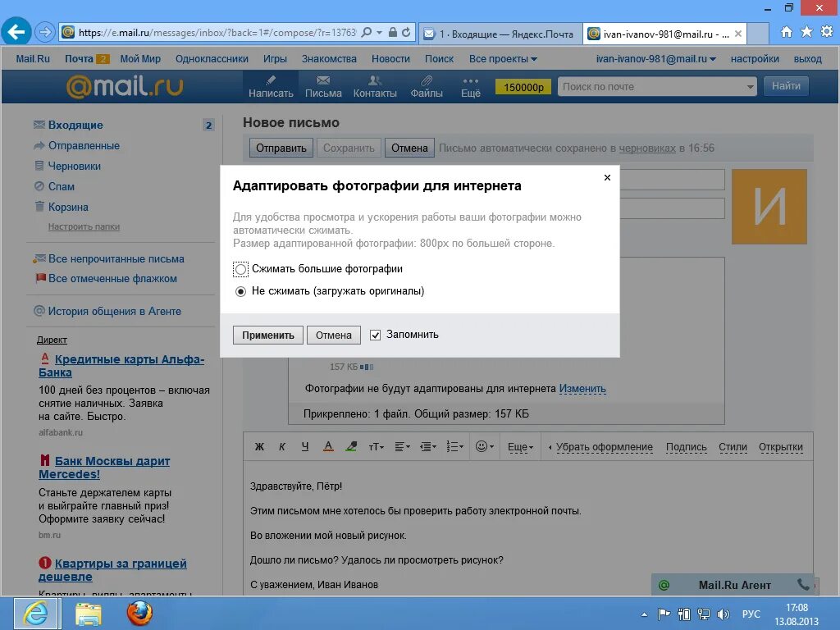Expand the indent dropdown in editor toolbar
The image size is (840, 630).
(428, 447)
